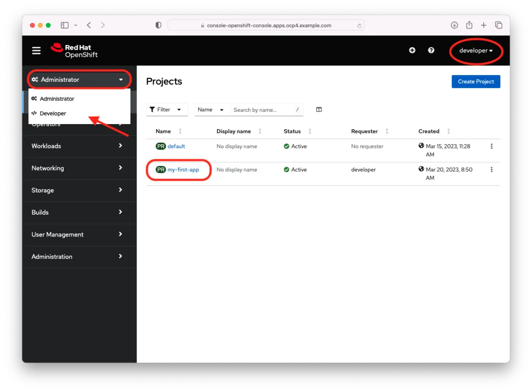The height and width of the screenshot is (392, 532).
Task: Open the navigation hamburger menu
Action: pyautogui.click(x=36, y=50)
